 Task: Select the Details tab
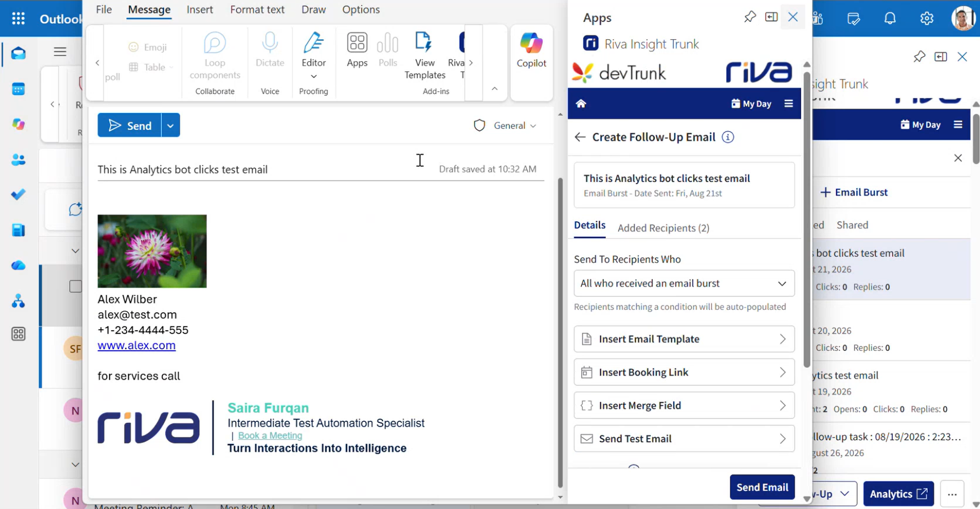590,226
